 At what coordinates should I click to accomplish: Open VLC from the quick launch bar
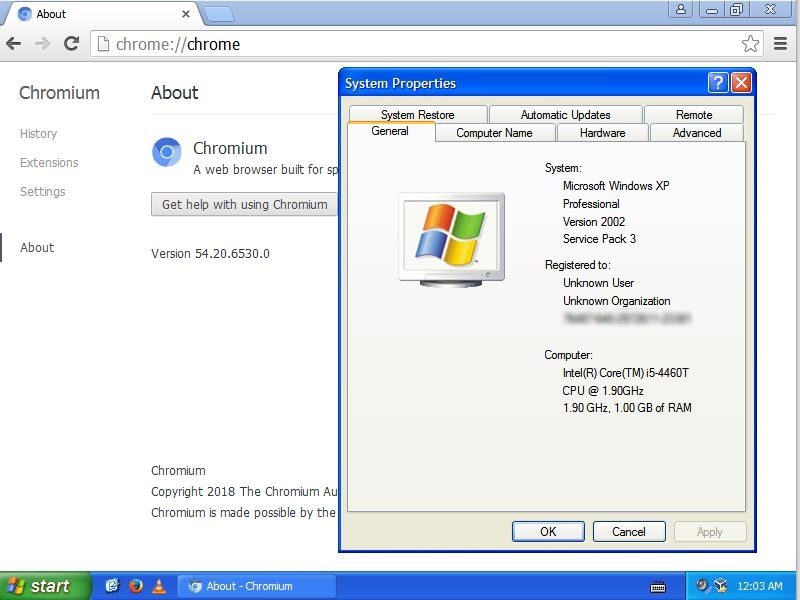[160, 585]
